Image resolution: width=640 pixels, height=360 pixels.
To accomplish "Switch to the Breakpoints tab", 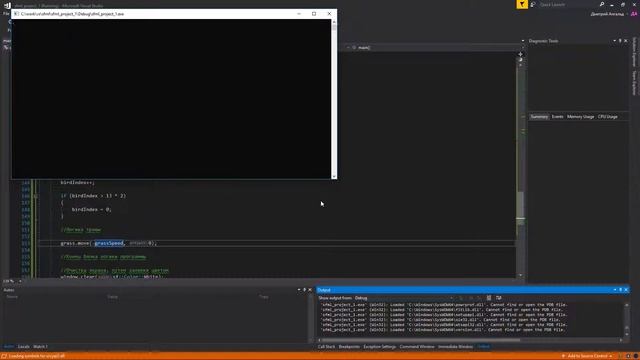I will click(349, 347).
